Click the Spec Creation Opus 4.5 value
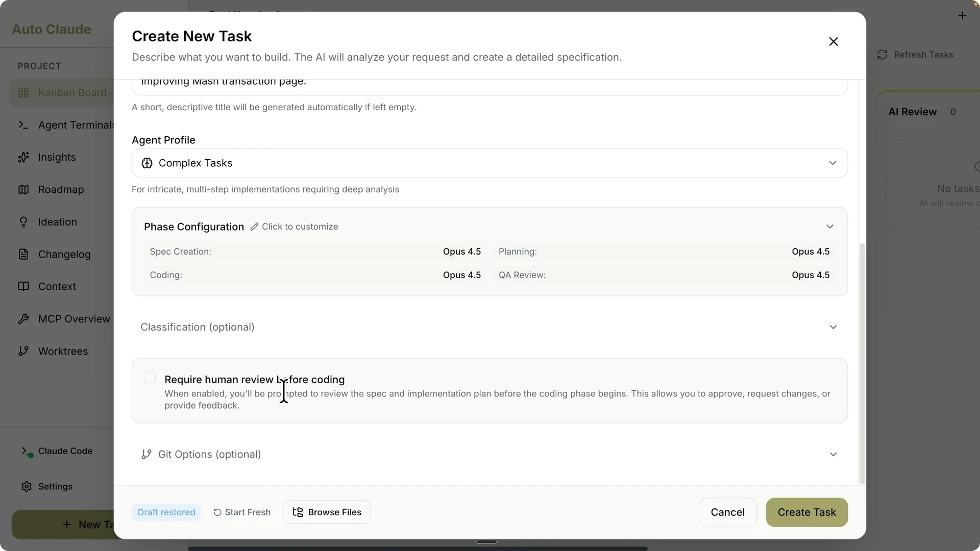 [461, 252]
